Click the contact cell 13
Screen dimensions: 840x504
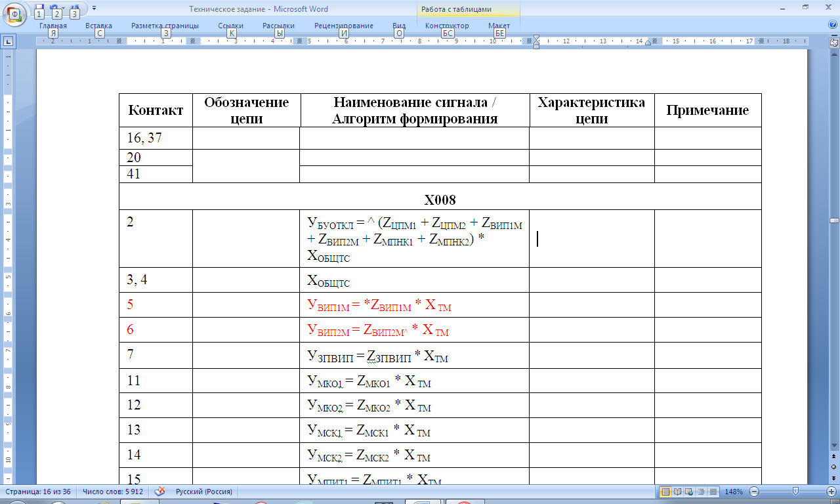coord(155,430)
